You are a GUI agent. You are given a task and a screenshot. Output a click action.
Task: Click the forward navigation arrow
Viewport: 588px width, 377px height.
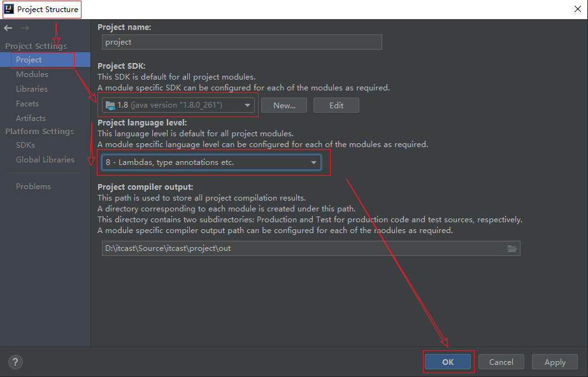click(25, 28)
